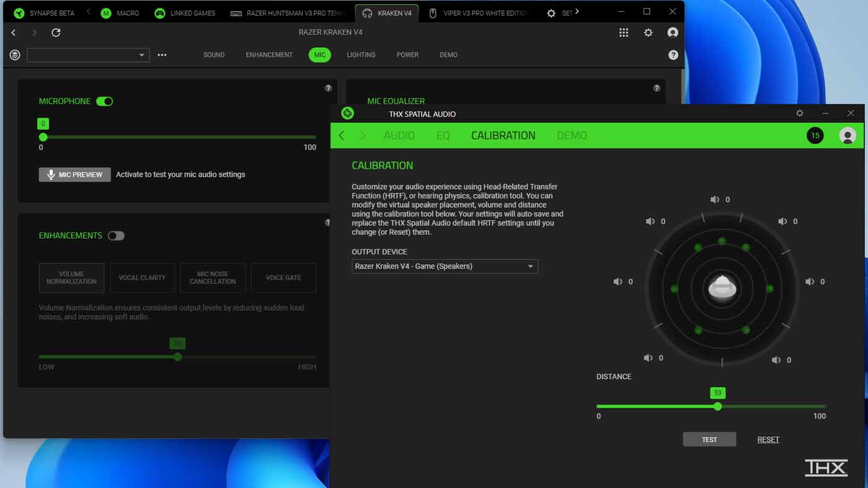Click the left side speaker volume icon
This screenshot has height=488, width=868.
618,282
